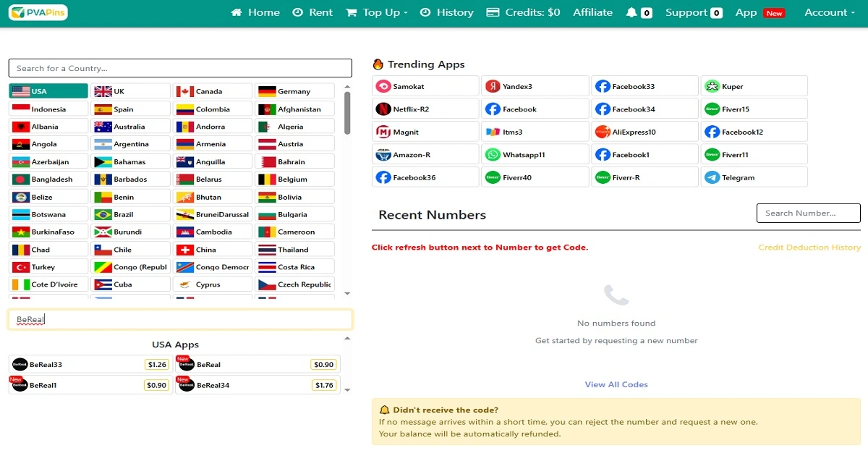Screen dimensions: 868x456
Task: Select Fiverr11 trending app
Action: click(754, 154)
